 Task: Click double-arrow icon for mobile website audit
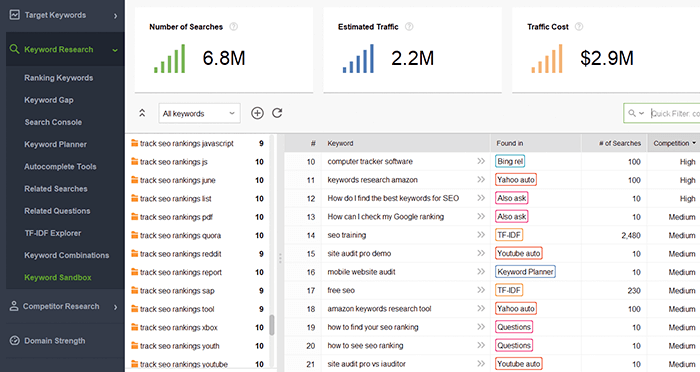pyautogui.click(x=481, y=272)
